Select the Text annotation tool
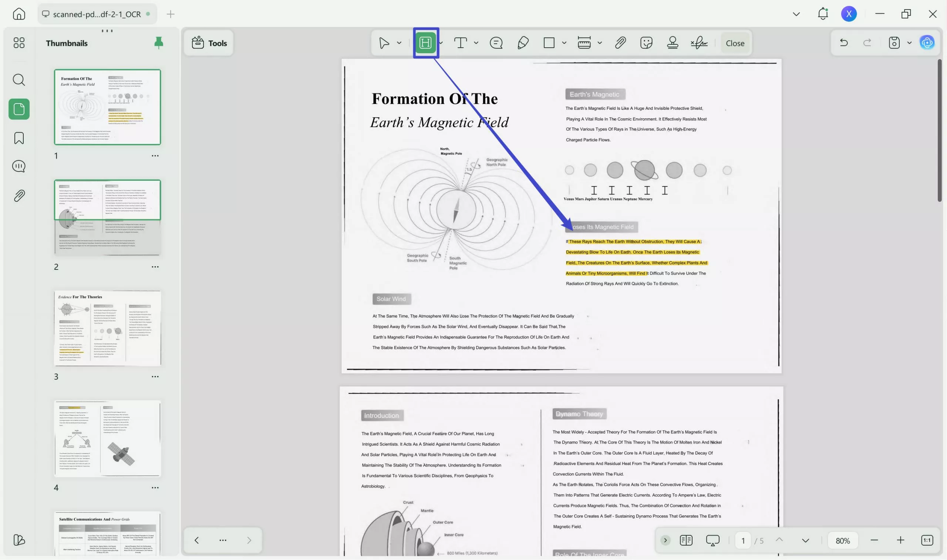Viewport: 947px width, 560px height. 461,43
